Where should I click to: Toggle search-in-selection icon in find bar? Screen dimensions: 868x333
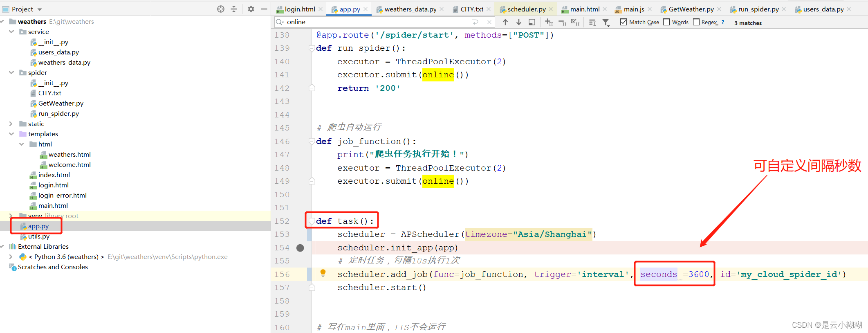pos(532,22)
